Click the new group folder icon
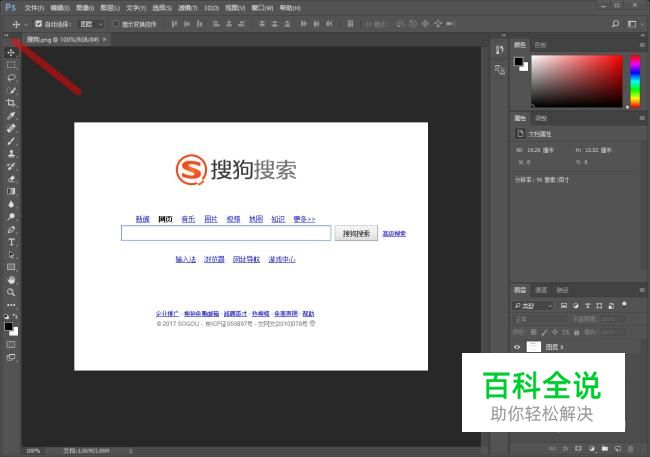 (605, 449)
